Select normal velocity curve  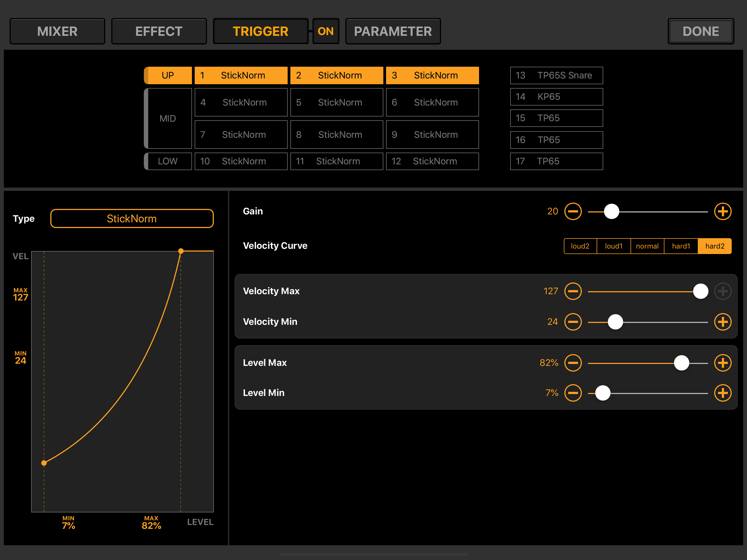pos(647,246)
